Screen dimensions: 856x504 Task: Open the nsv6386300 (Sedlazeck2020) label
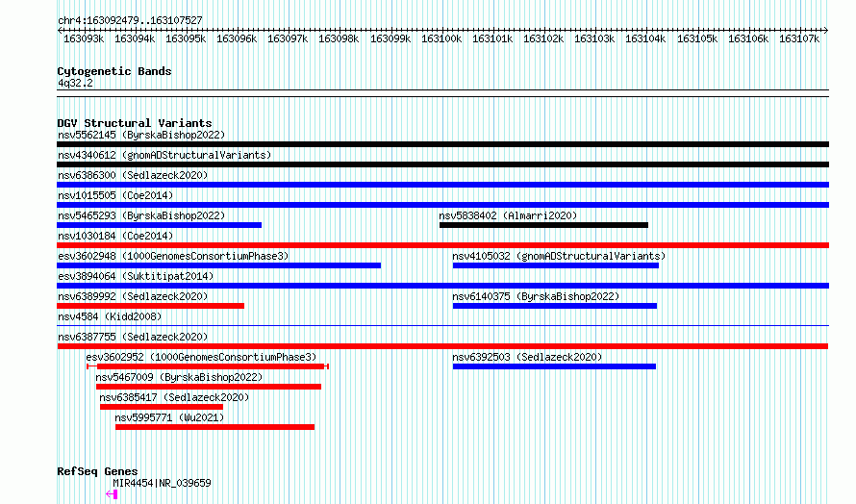click(x=133, y=175)
